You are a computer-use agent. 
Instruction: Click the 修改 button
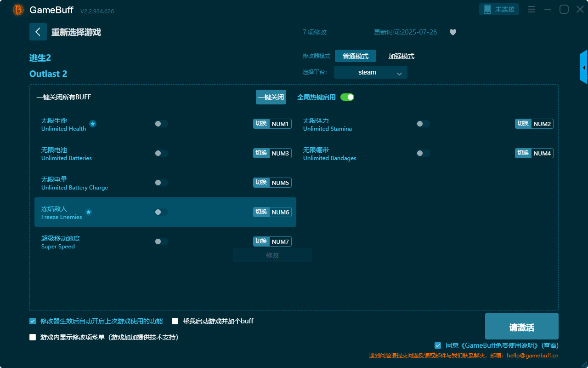[x=272, y=255]
